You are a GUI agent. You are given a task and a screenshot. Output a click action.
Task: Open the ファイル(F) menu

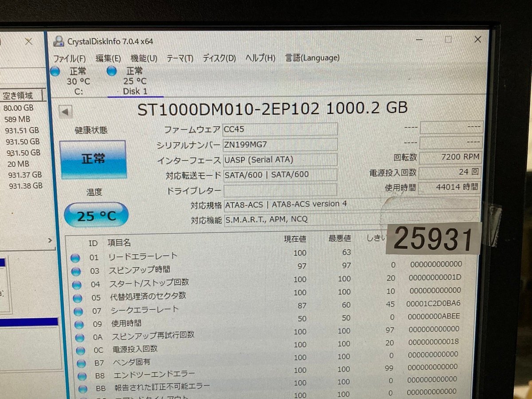tap(69, 58)
